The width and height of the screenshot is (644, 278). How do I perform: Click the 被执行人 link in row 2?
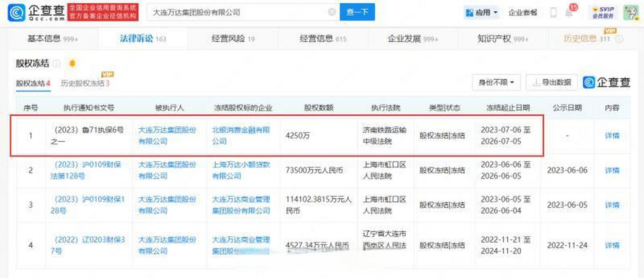pos(167,170)
